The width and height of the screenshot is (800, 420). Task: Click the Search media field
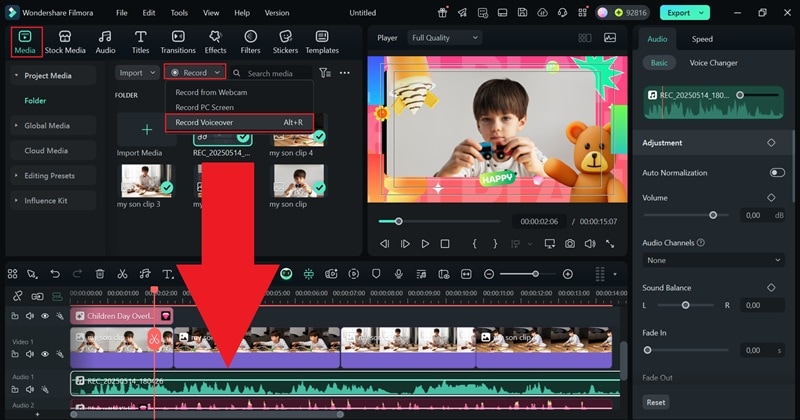[270, 73]
